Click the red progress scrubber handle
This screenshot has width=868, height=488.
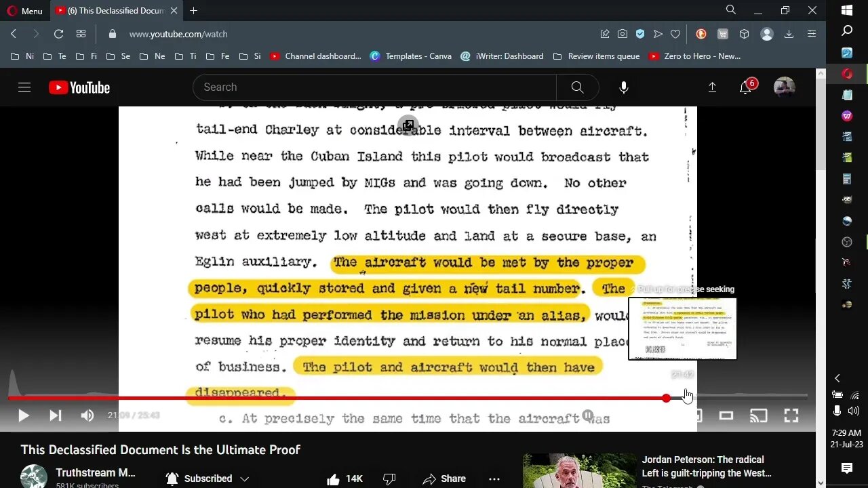coord(667,398)
